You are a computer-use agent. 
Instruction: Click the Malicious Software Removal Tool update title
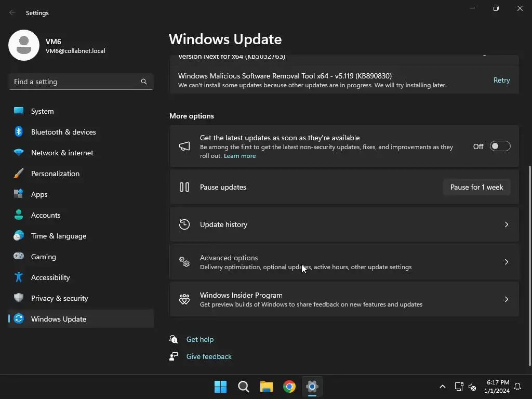pos(285,76)
